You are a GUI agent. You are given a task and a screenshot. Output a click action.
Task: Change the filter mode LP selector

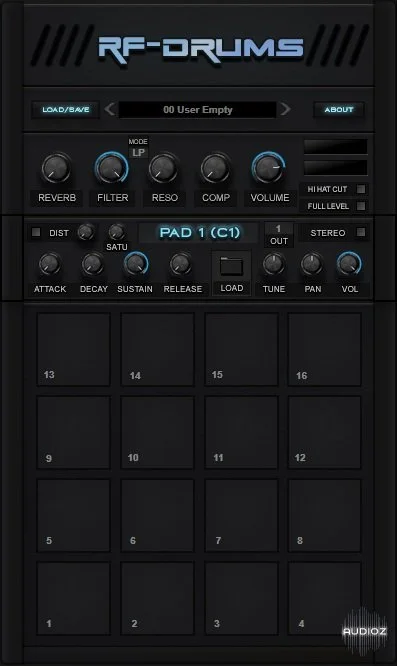point(138,152)
